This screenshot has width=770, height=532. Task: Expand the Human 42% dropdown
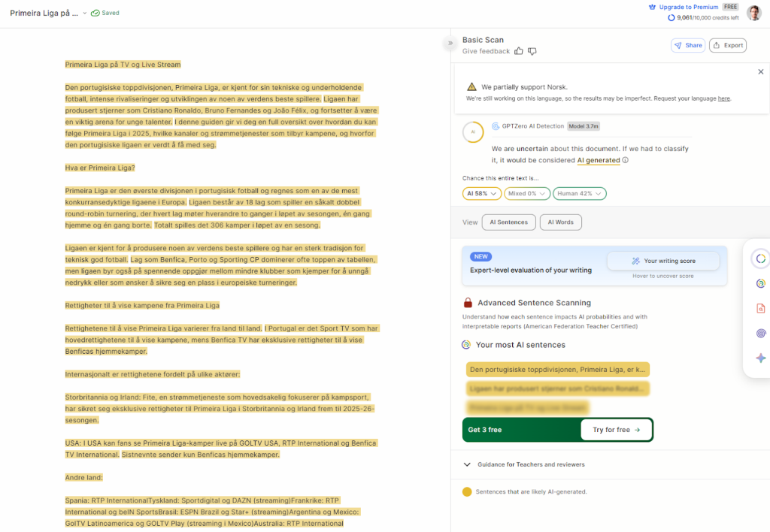pos(579,194)
